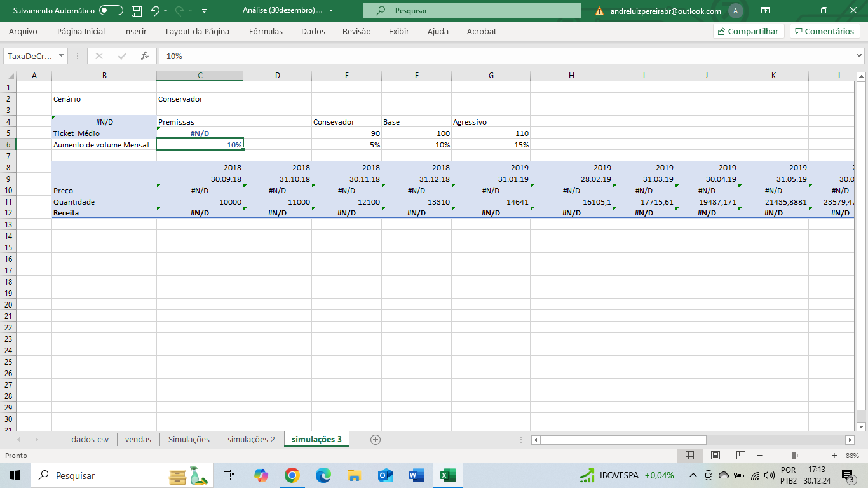Select Aumento de volume Mensal cell
The width and height of the screenshot is (868, 488).
(x=104, y=144)
